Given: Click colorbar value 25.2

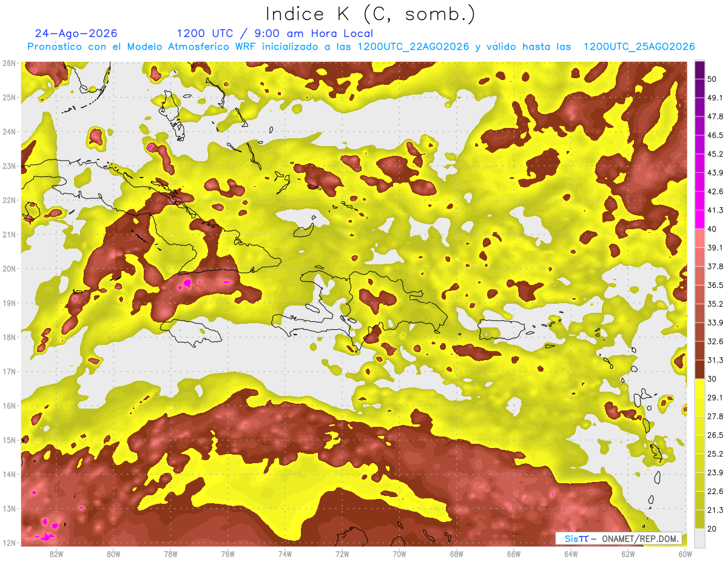Looking at the screenshot, I should (x=715, y=454).
